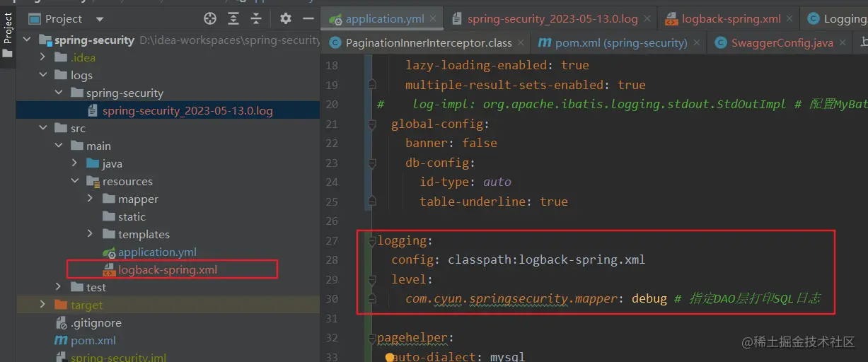
Task: Click the yellow intention bulb on line 33
Action: pyautogui.click(x=388, y=357)
